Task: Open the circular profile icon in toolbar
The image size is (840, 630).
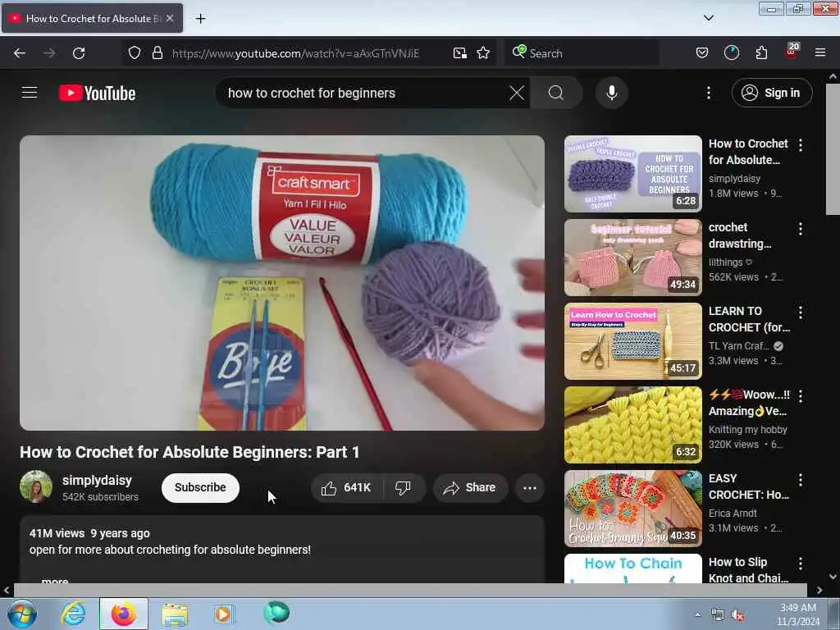Action: coord(731,52)
